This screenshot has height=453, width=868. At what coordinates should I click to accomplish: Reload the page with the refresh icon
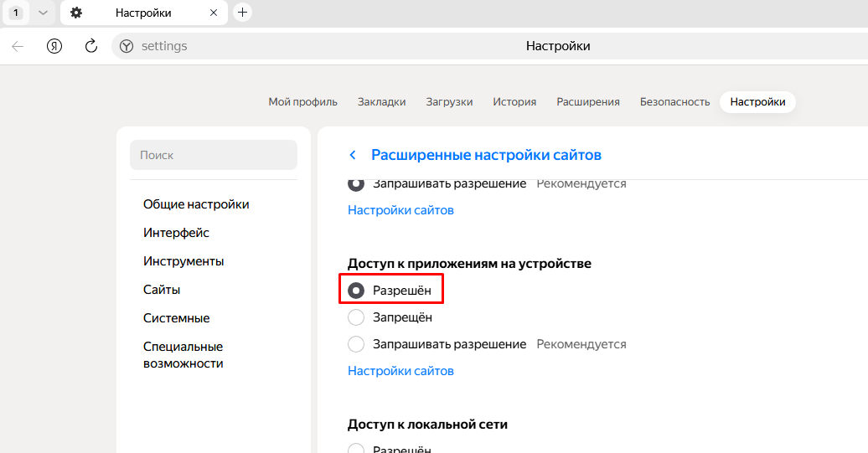(x=90, y=46)
